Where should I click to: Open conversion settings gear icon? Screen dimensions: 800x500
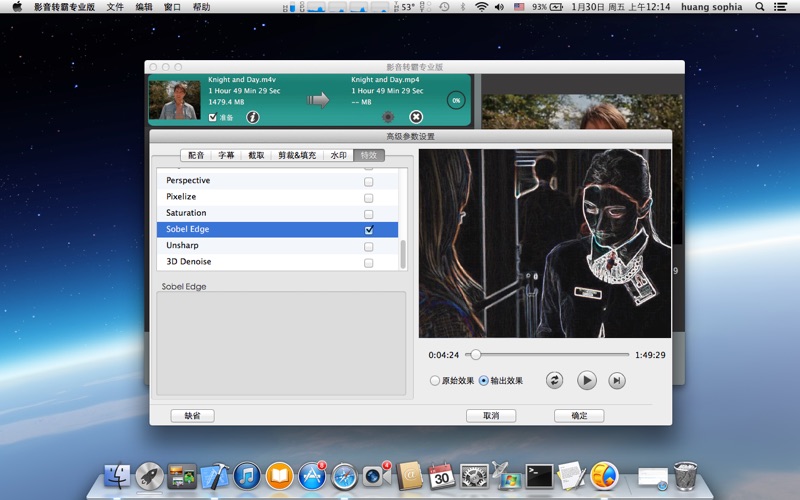coord(388,117)
